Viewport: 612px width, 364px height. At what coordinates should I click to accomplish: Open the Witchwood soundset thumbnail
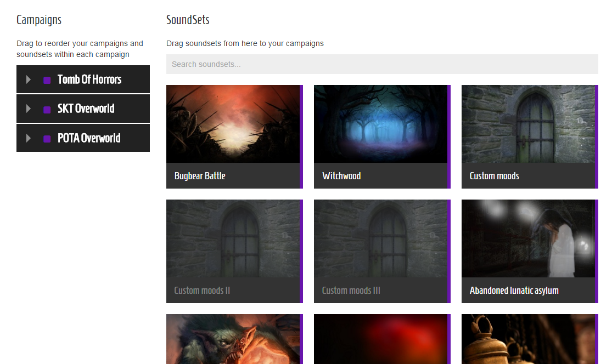pyautogui.click(x=380, y=124)
